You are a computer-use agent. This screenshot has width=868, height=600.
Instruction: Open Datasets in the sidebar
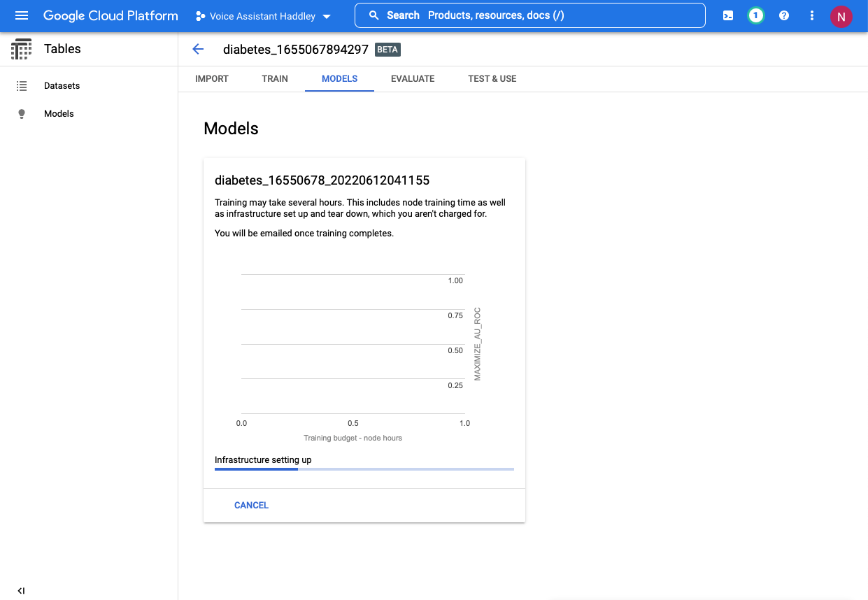[62, 86]
